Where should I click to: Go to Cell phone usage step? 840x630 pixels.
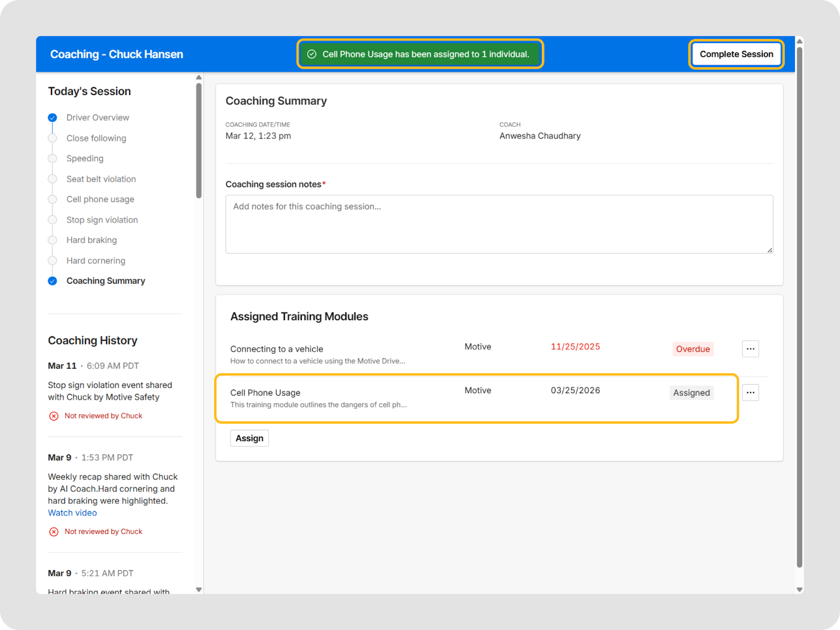[x=100, y=199]
